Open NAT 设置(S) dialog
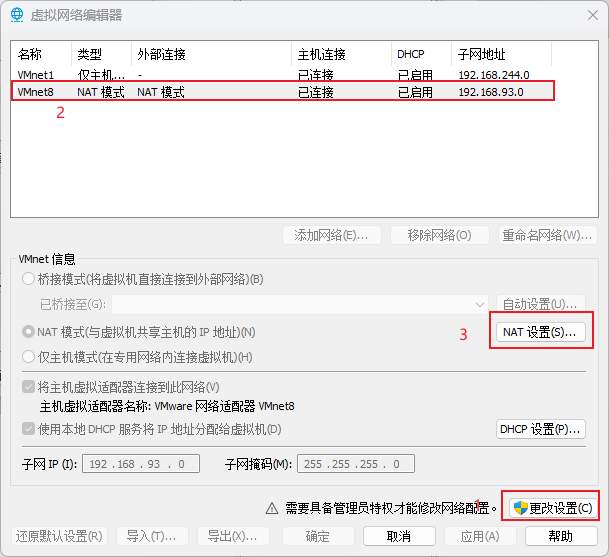609x557 pixels. tap(541, 332)
